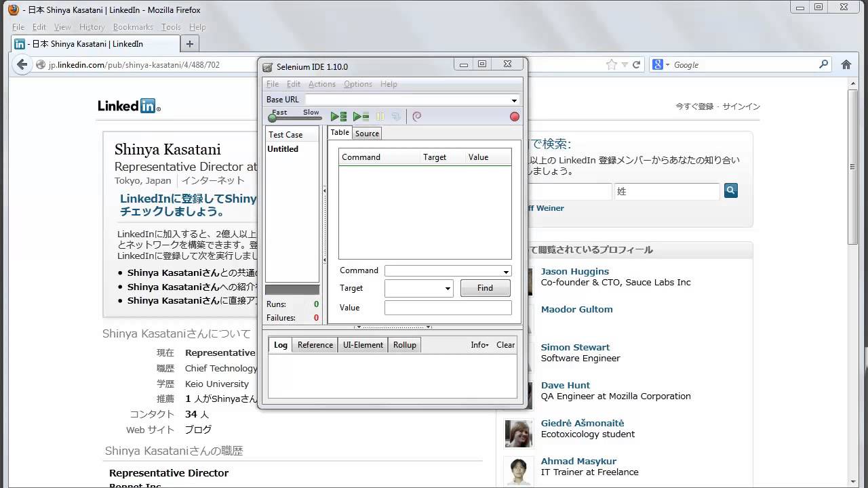The image size is (868, 488).
Task: Click Giedrė Ašmonaitė profile photo
Action: [x=519, y=434]
